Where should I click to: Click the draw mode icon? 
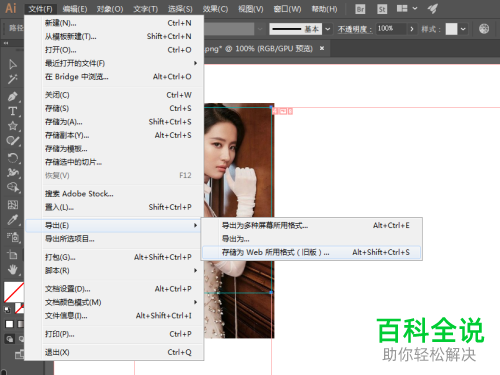(9, 339)
